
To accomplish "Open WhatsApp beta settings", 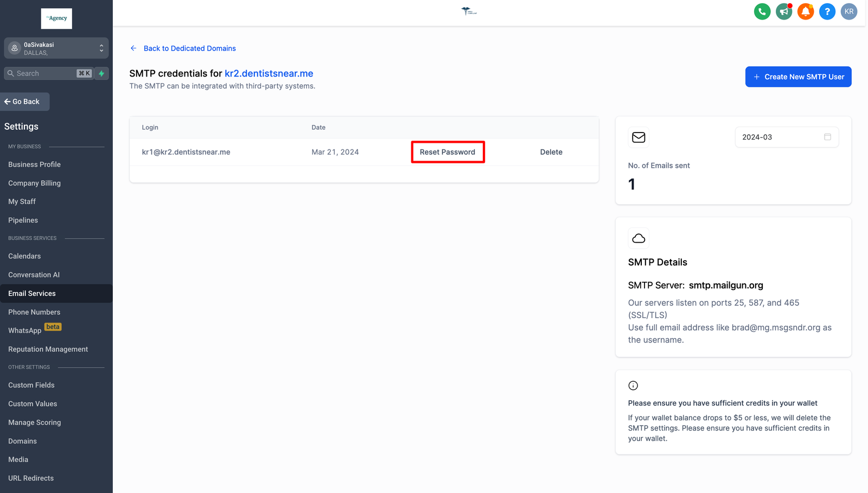I will 25,331.
